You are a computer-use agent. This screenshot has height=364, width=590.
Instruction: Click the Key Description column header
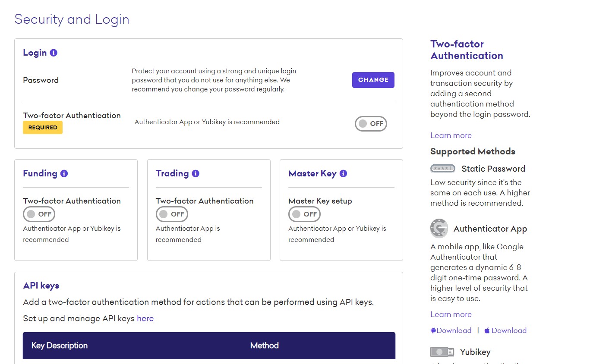(59, 345)
